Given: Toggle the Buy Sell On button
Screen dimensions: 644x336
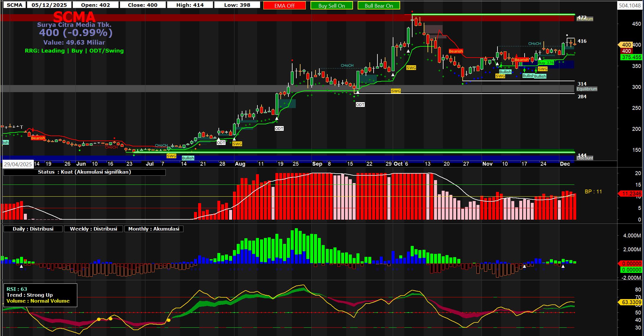Looking at the screenshot, I should (x=331, y=6).
